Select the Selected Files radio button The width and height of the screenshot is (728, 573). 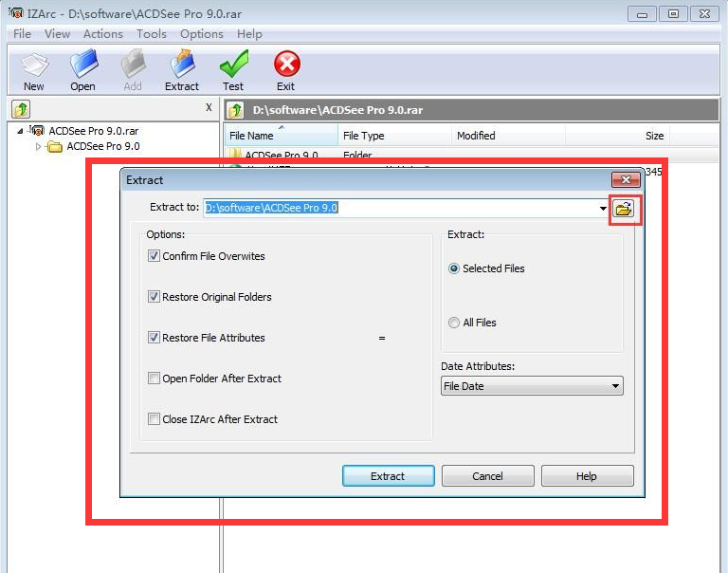coord(454,268)
